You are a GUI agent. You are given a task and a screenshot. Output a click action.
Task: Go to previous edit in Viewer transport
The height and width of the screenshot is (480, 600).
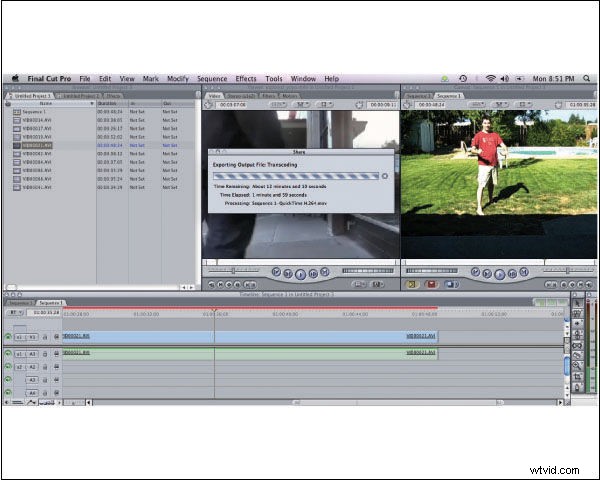pos(276,272)
